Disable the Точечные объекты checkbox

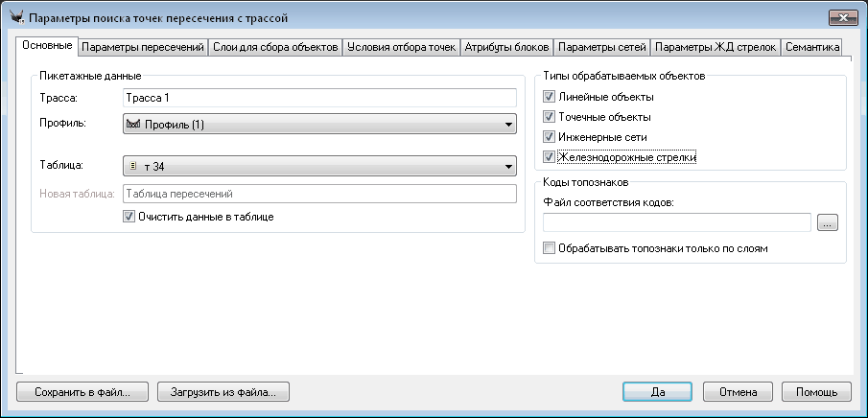[549, 117]
